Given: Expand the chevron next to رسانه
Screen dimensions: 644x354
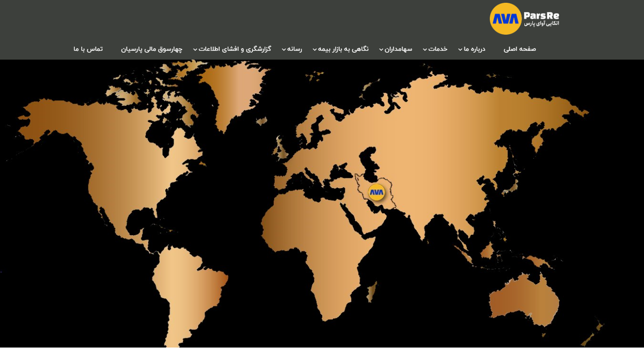Looking at the screenshot, I should [284, 49].
